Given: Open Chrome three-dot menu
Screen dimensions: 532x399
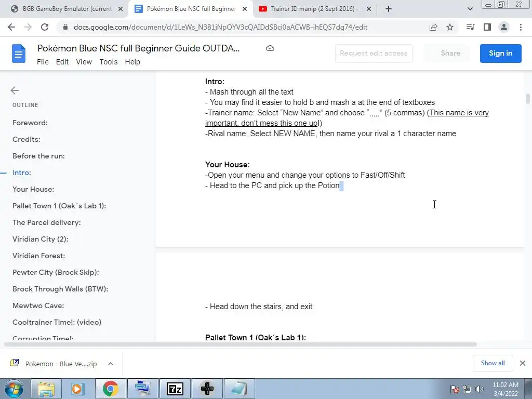Looking at the screenshot, I should [521, 27].
